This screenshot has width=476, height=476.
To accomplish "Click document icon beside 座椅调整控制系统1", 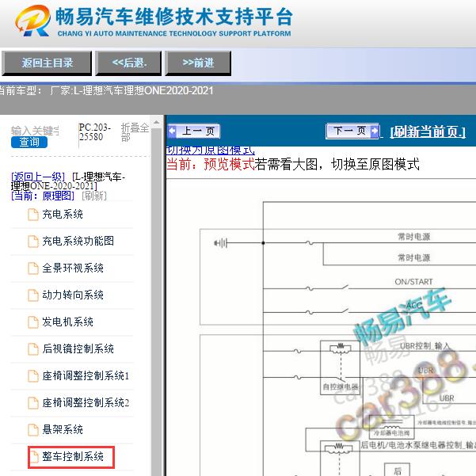I will (x=33, y=376).
